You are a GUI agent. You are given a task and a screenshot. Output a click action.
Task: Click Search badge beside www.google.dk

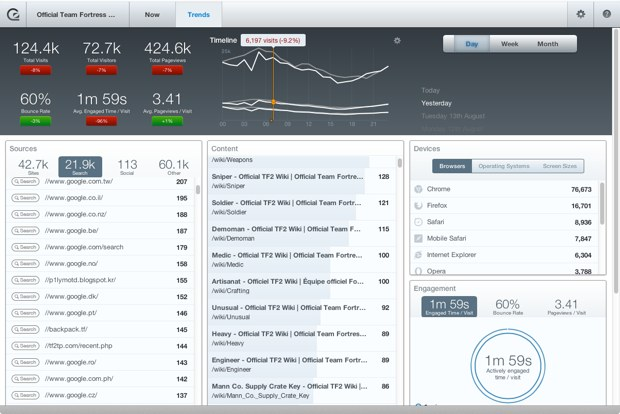(25, 297)
